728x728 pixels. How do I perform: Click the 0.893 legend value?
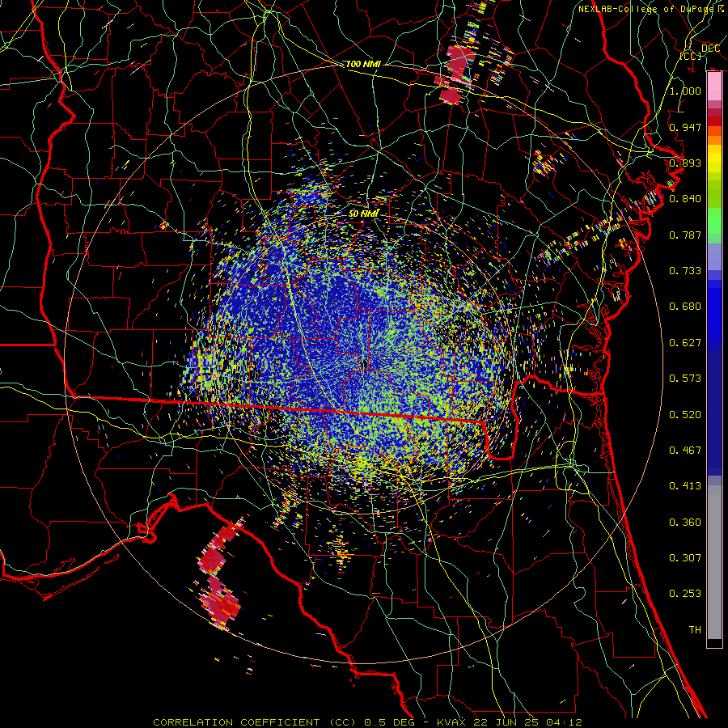tap(685, 163)
